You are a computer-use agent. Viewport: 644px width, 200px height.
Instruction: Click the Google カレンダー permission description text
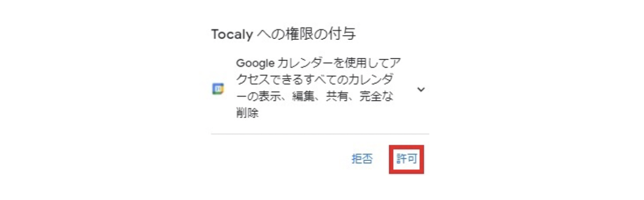[x=315, y=88]
